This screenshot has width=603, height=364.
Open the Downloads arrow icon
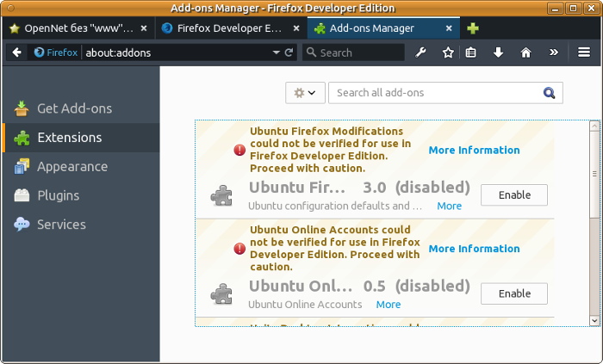click(x=498, y=52)
